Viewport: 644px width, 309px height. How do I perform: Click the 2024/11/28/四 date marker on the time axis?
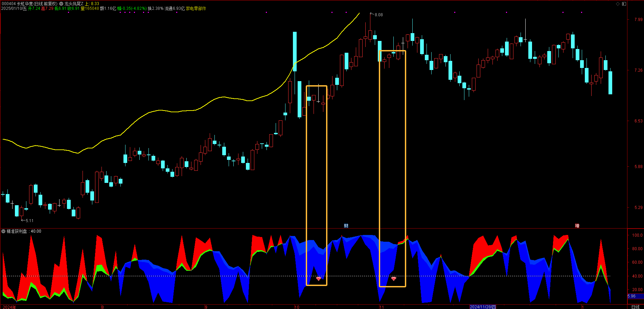pyautogui.click(x=483, y=307)
